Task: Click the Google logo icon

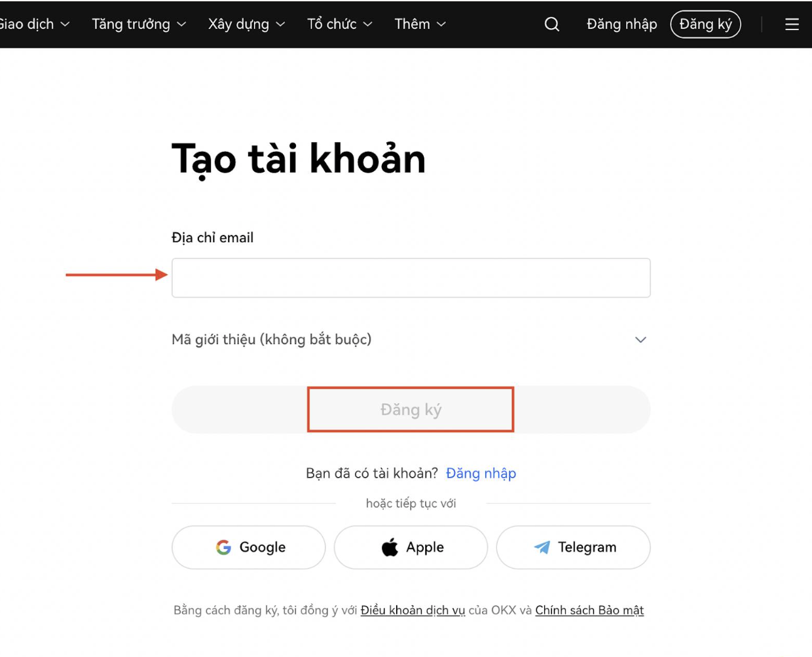Action: 223,547
